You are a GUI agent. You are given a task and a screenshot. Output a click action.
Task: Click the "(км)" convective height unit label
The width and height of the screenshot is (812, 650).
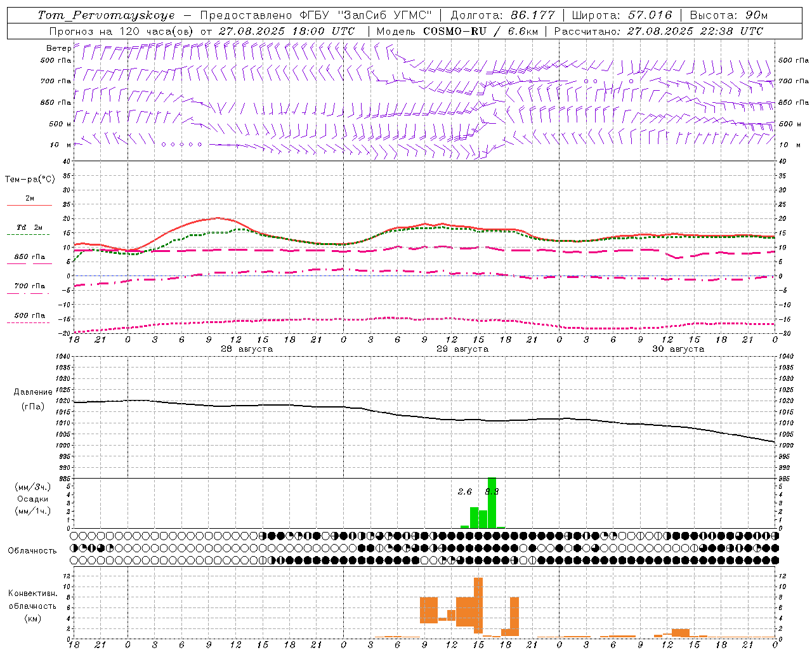click(32, 618)
